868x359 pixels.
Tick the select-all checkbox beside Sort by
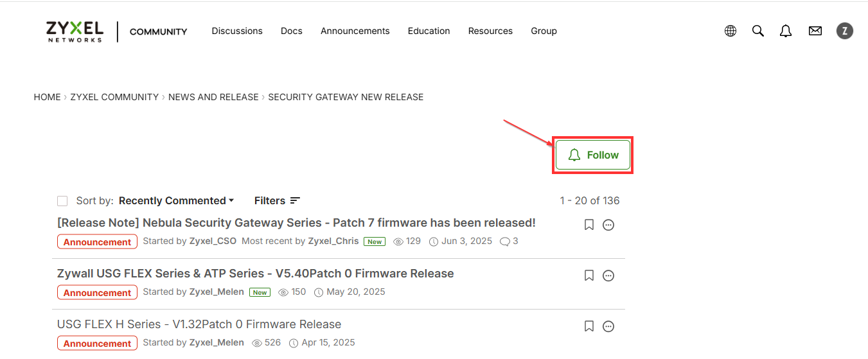point(62,201)
